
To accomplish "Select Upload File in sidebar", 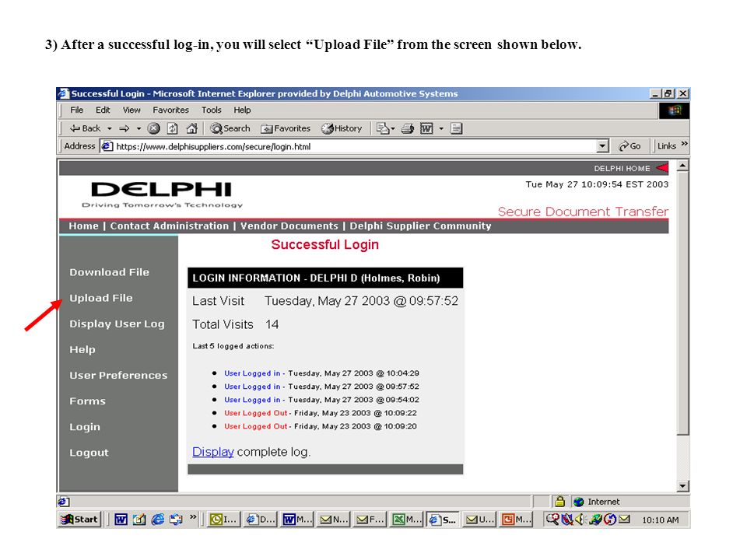I will (101, 298).
